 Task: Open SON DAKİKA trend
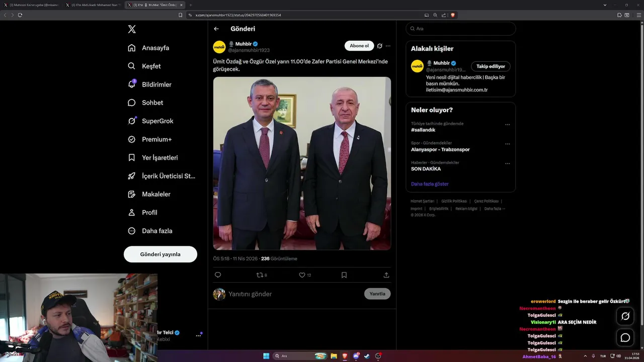click(426, 169)
